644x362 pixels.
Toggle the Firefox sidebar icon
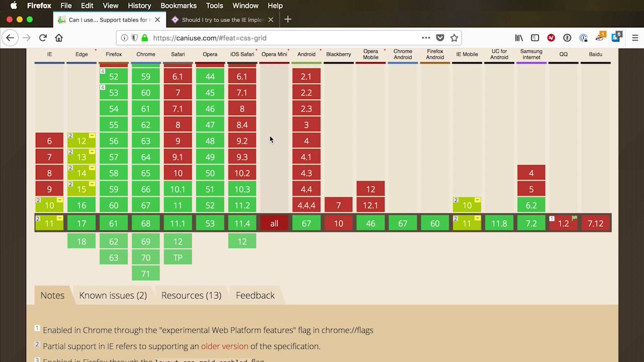pyautogui.click(x=535, y=38)
